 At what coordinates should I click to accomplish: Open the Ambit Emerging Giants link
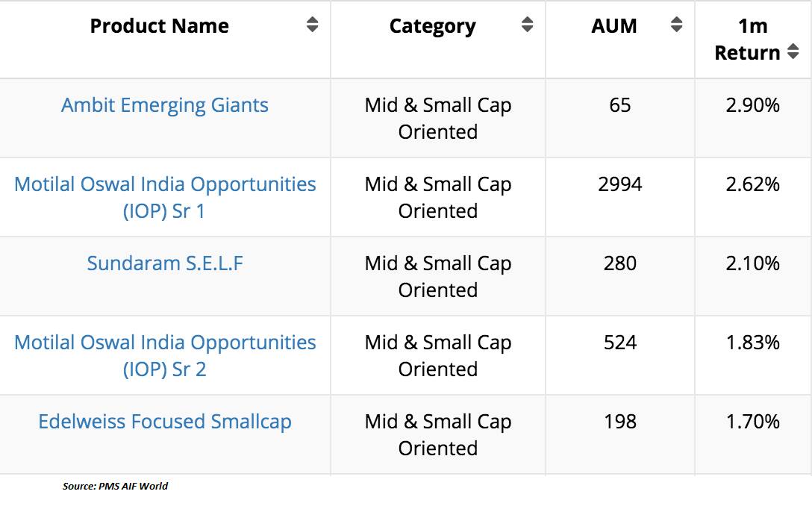(165, 105)
